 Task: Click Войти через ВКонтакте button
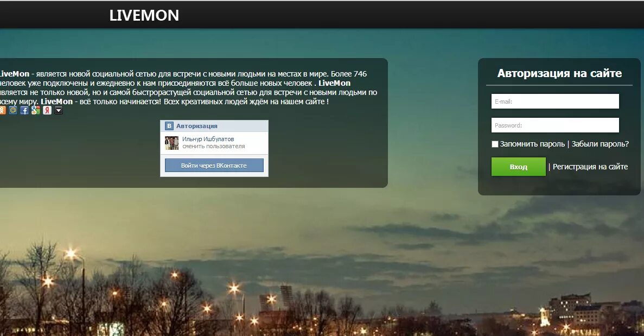pyautogui.click(x=214, y=166)
